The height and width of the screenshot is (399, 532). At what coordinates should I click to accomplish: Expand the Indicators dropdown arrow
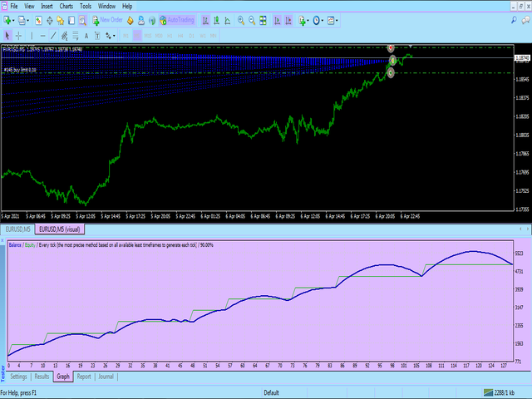click(308, 21)
